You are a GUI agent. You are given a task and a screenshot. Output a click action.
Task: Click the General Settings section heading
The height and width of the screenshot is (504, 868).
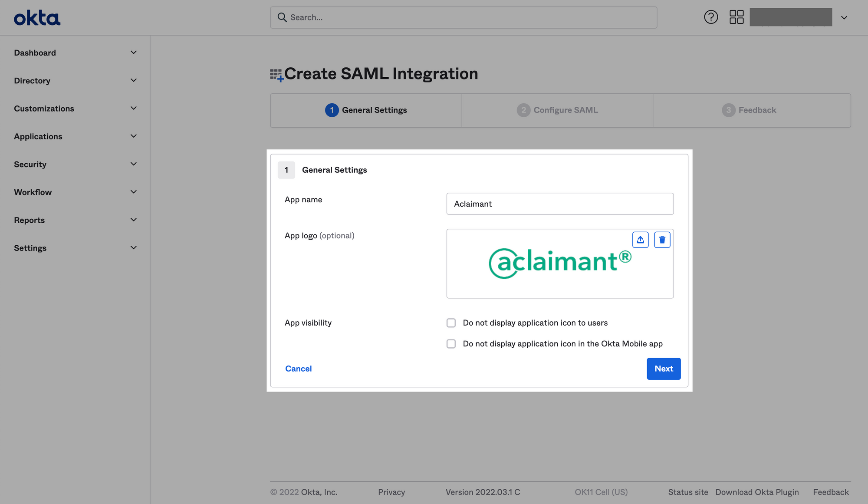335,170
